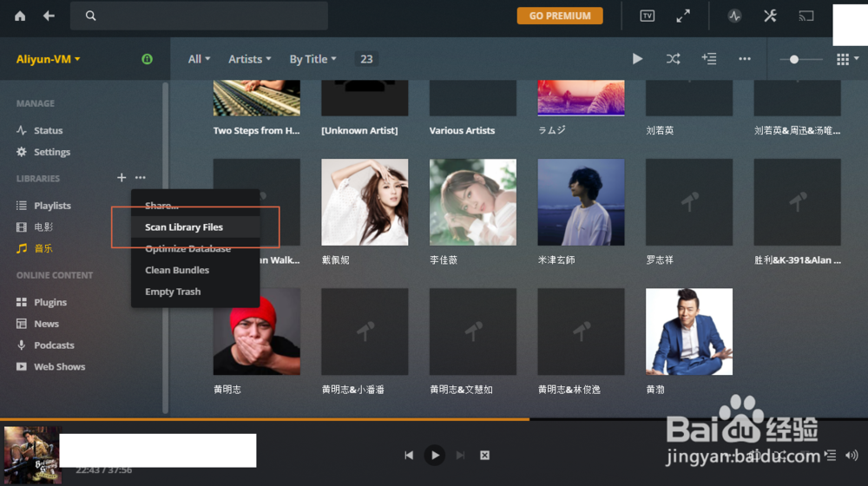The height and width of the screenshot is (486, 868).
Task: Enter fullscreen with the expand arrows icon
Action: 683,16
